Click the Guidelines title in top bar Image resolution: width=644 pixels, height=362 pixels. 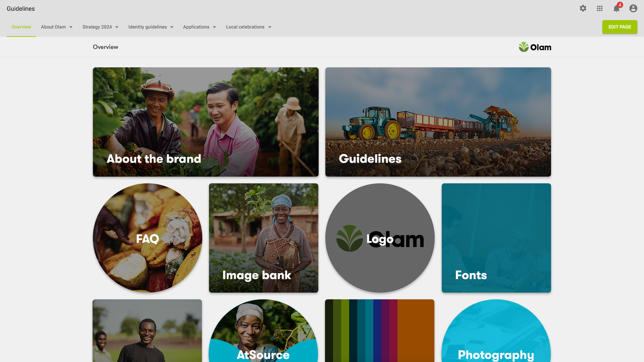[21, 9]
